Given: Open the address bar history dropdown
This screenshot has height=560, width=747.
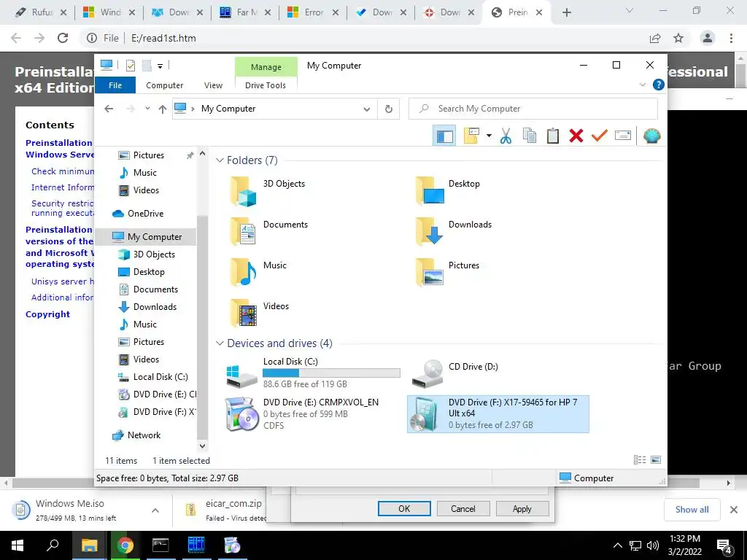Looking at the screenshot, I should tap(366, 109).
